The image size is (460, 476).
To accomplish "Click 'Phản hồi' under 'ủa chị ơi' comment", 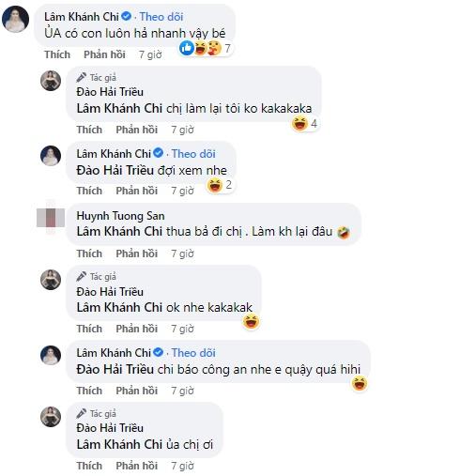I will coord(137,466).
